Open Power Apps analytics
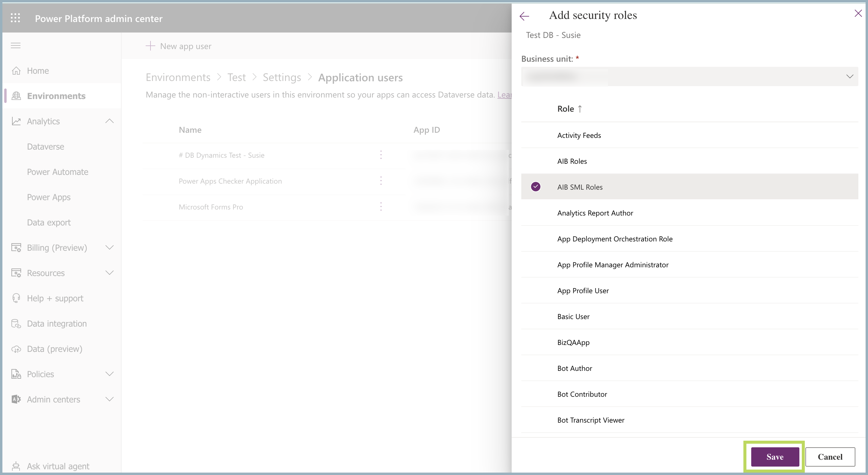This screenshot has width=868, height=475. coord(49,197)
